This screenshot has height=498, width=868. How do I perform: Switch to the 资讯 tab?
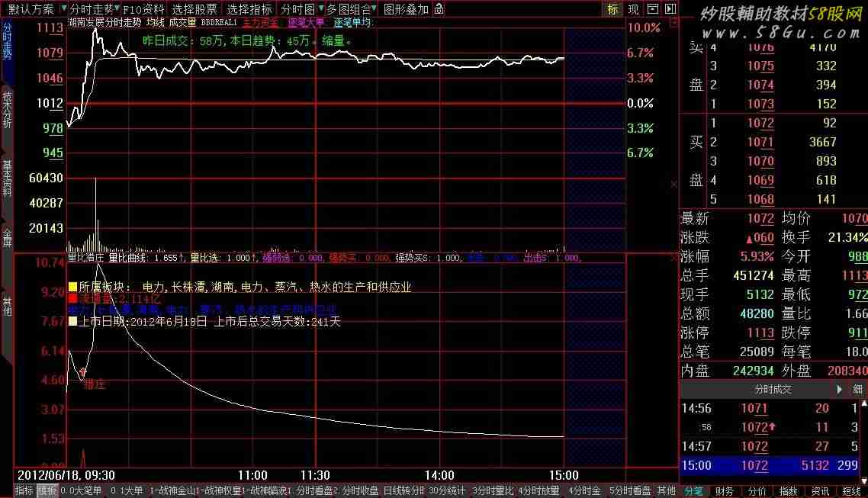tap(820, 491)
